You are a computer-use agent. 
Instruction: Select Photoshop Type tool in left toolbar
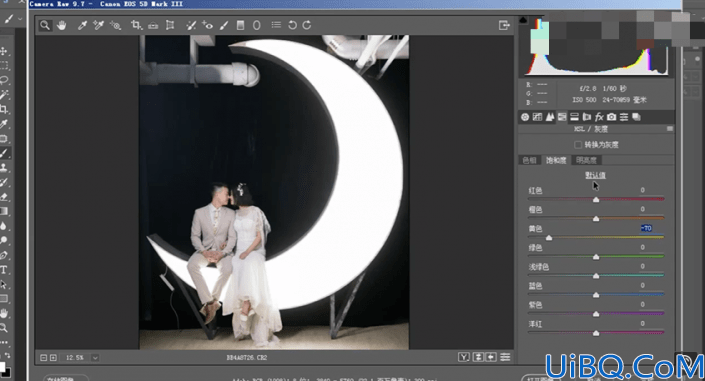(4, 270)
